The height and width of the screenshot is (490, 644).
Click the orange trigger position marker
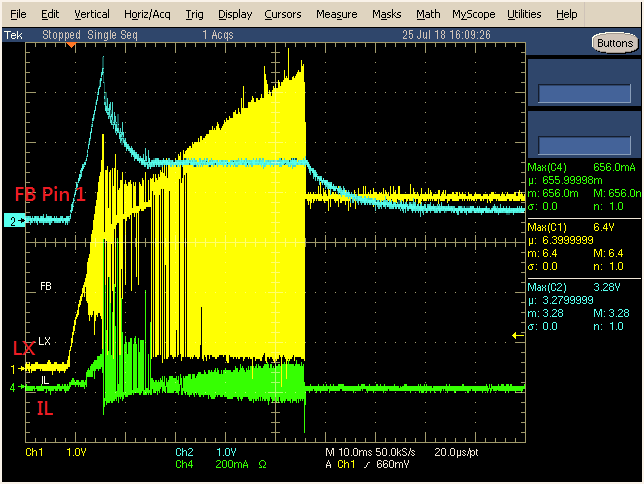[x=71, y=45]
